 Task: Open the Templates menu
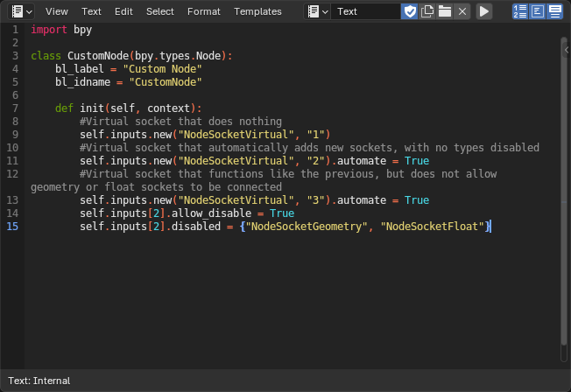click(257, 11)
